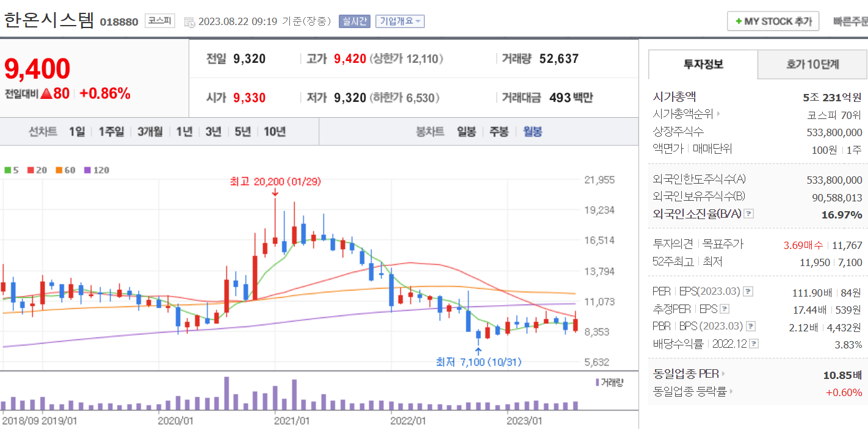Select 월봉 candle chart

click(x=532, y=132)
